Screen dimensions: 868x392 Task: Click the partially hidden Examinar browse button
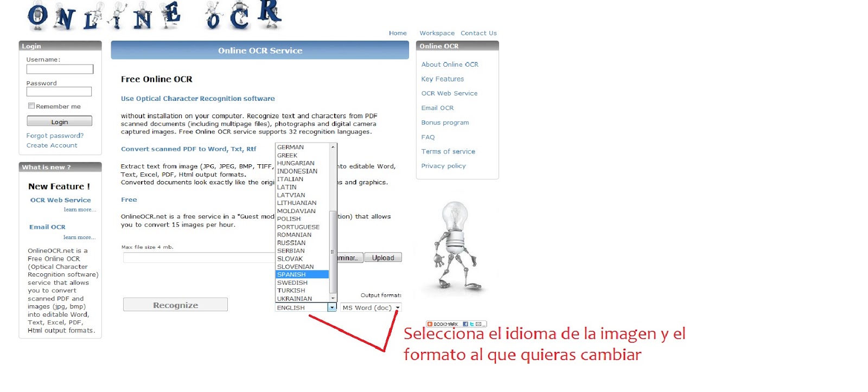(x=350, y=258)
